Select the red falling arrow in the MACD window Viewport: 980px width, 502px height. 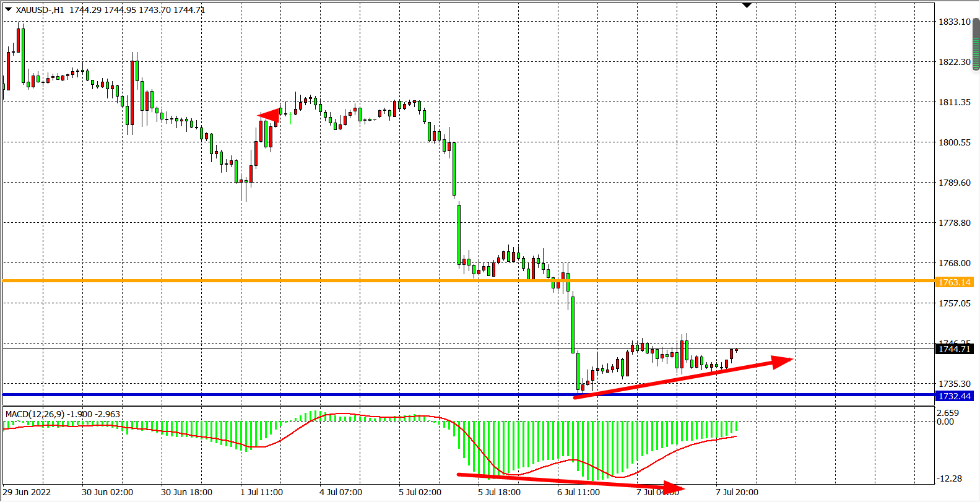570,481
